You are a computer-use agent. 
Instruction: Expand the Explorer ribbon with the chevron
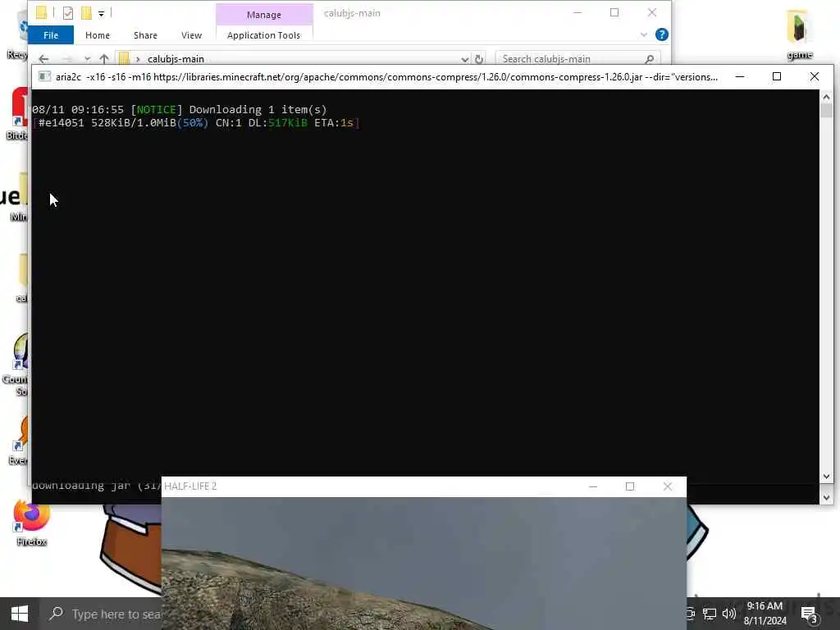(x=643, y=34)
